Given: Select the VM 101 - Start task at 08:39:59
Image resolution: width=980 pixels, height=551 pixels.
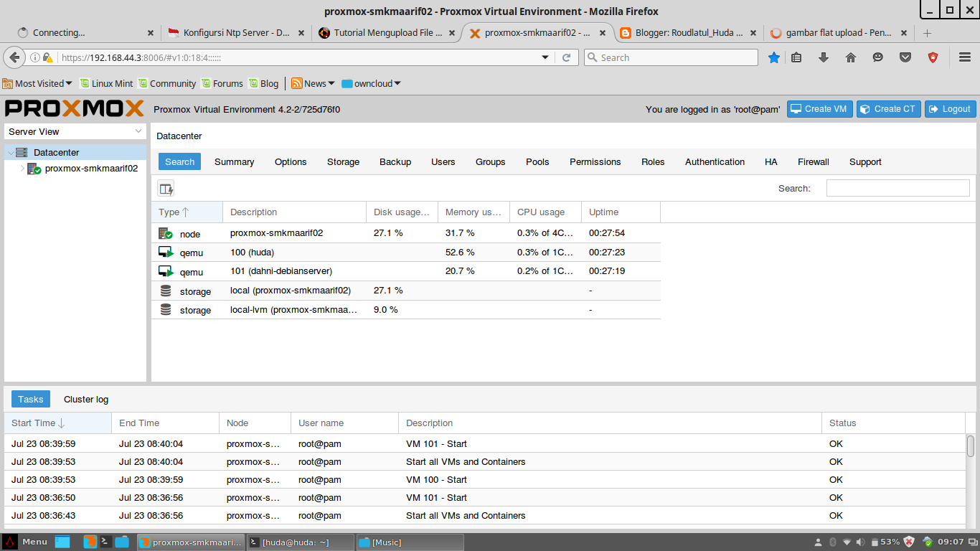Looking at the screenshot, I should coord(485,443).
